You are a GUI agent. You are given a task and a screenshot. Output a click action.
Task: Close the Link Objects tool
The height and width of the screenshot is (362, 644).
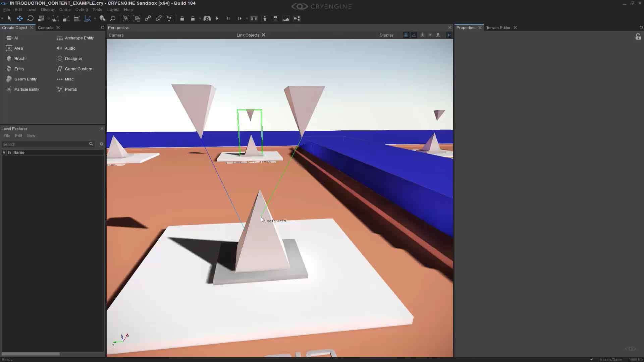coord(264,35)
